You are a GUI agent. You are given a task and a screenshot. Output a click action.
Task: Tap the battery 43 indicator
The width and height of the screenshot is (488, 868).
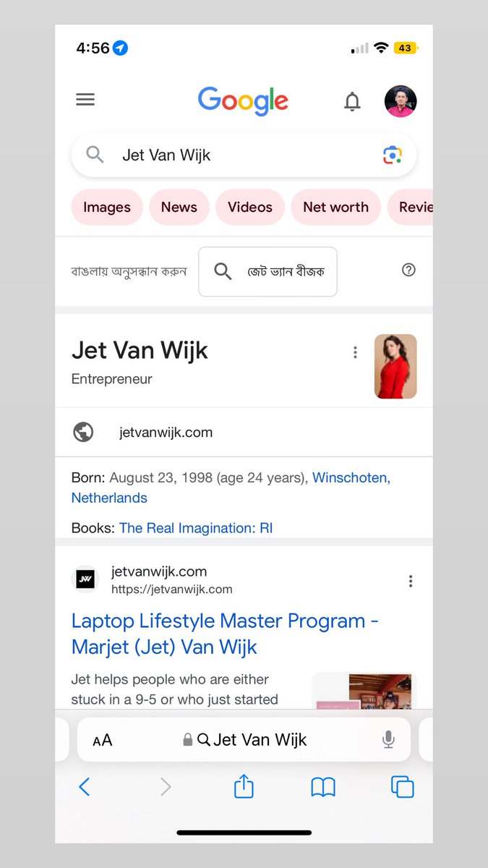coord(406,48)
